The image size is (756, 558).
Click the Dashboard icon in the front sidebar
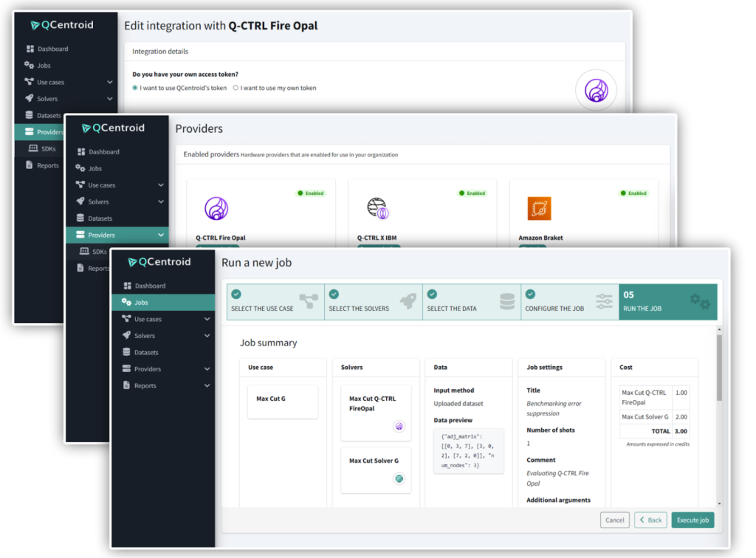[x=127, y=286]
